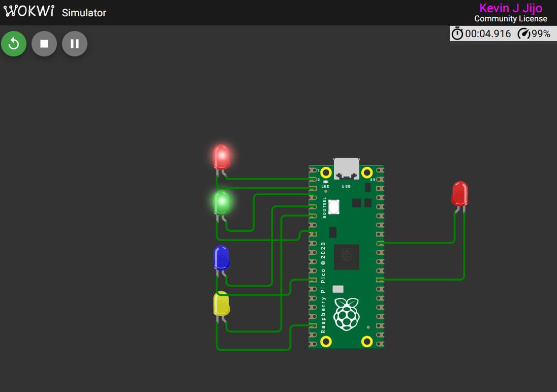Click the CPU performance gauge icon
557x392 pixels.
(x=524, y=34)
